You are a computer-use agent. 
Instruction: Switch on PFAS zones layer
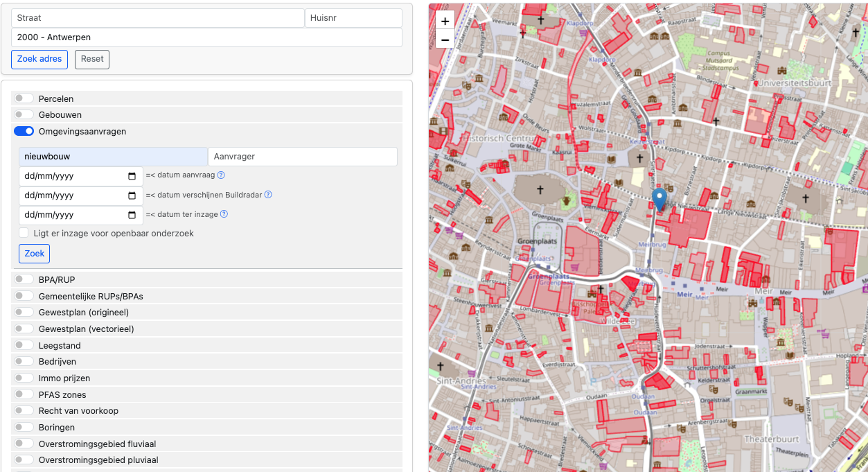(24, 394)
